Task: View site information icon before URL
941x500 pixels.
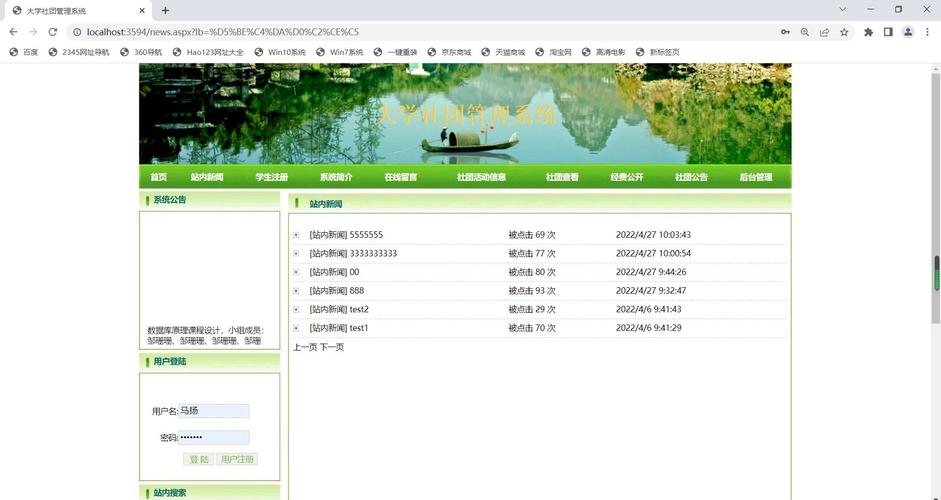Action: pos(77,32)
